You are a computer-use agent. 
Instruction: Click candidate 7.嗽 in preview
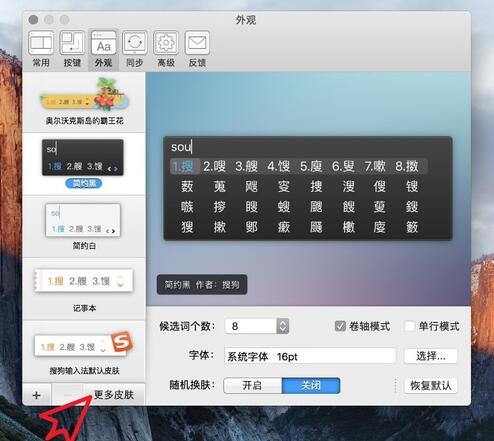[x=375, y=166]
